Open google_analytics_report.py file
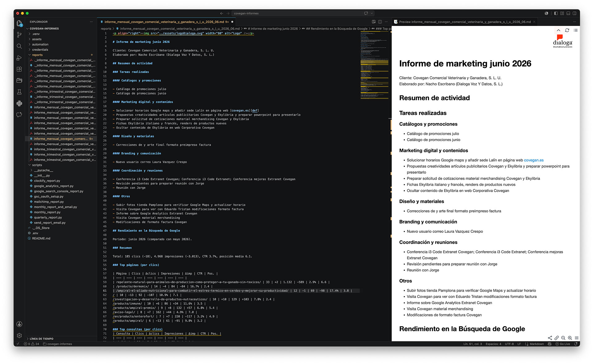 pyautogui.click(x=54, y=186)
